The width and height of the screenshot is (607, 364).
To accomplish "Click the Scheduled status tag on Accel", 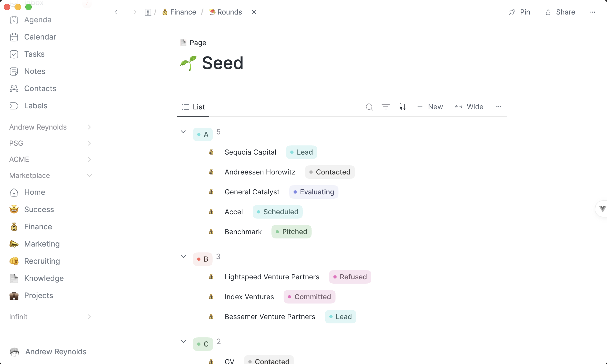I will [x=278, y=212].
